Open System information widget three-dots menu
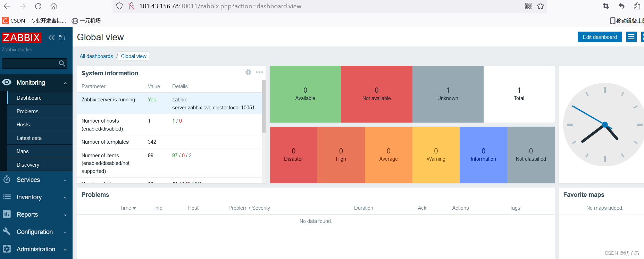 point(259,72)
